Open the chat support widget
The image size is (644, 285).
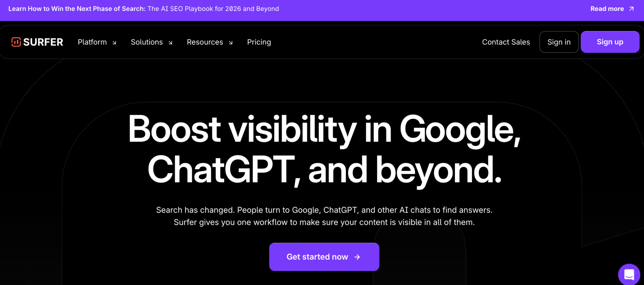[x=629, y=274]
